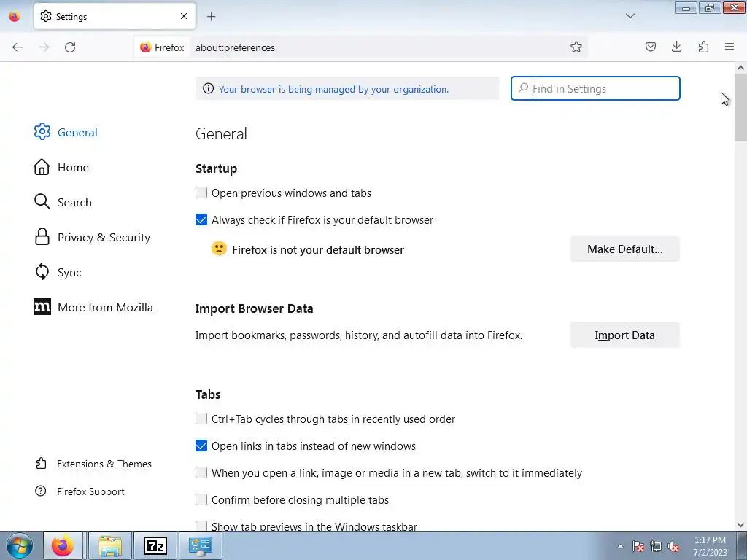This screenshot has height=560, width=747.
Task: Open the Extensions puzzle icon in toolbar
Action: (703, 47)
